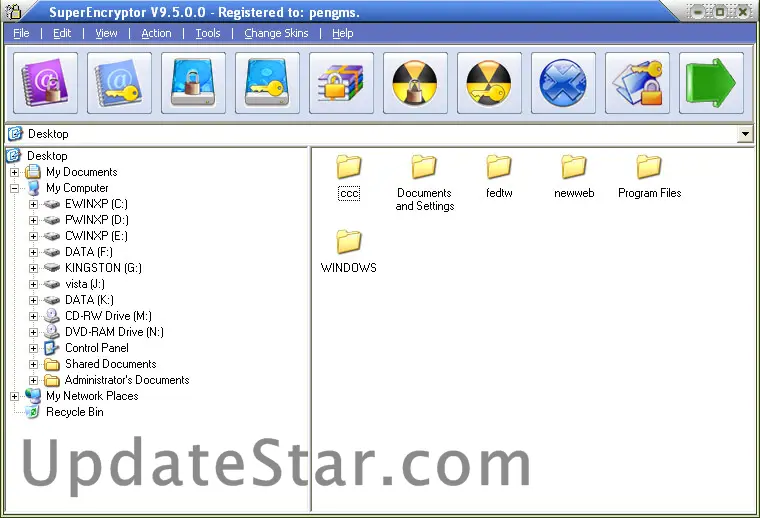Screen dimensions: 760x518
Task: Select the Documents and Settings folder icon
Action: tap(424, 167)
